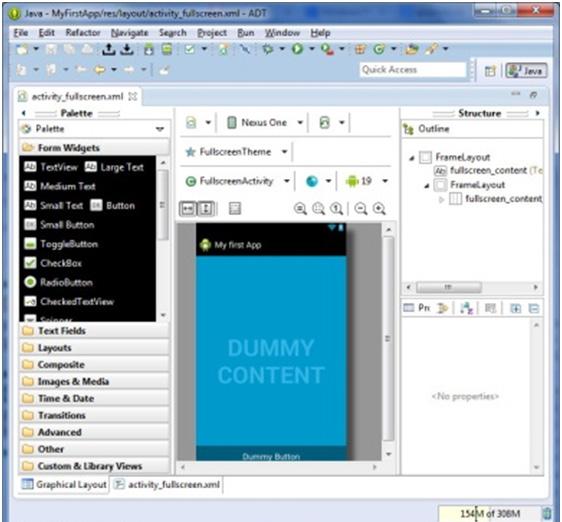Click the Debug bug icon in toolbar
562x522 pixels.
pos(268,49)
